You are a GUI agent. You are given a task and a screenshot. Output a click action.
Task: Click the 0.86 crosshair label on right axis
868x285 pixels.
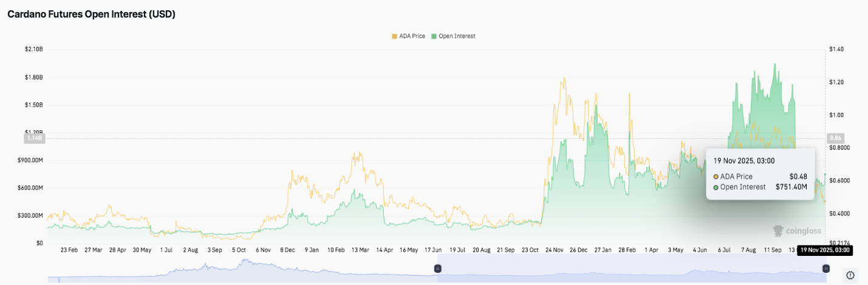835,138
